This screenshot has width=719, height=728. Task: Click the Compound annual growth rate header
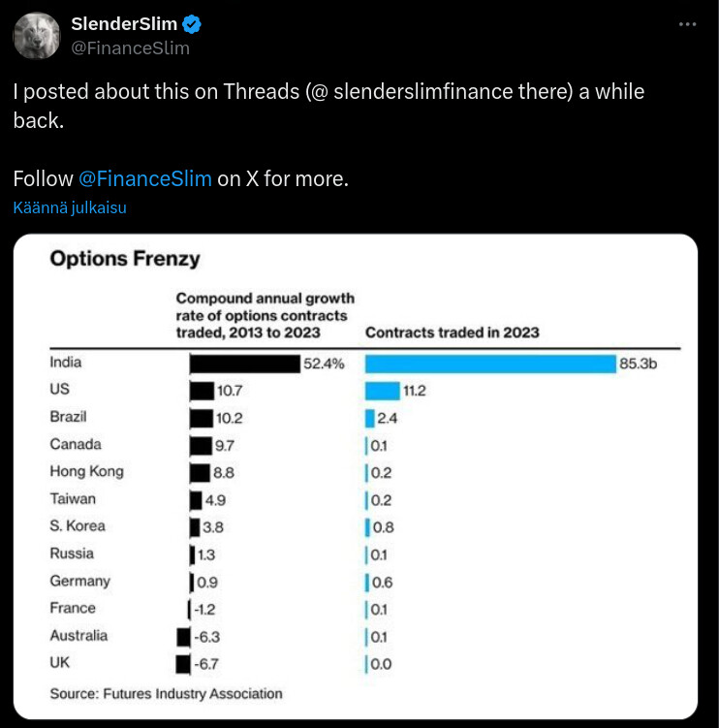pyautogui.click(x=265, y=315)
